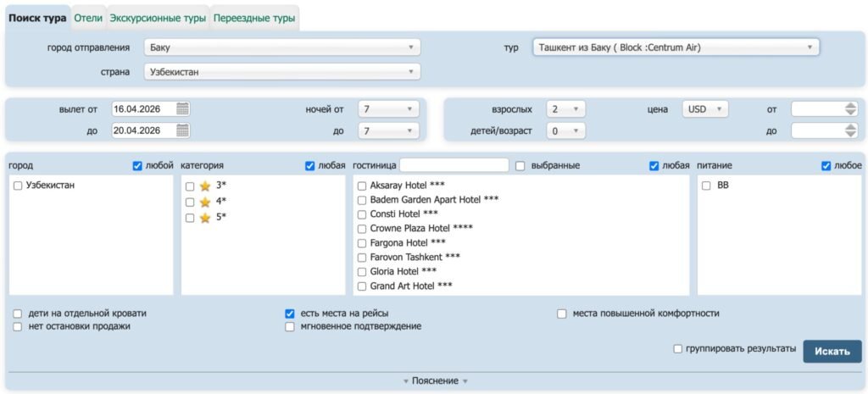Switch to the Отели tab
The width and height of the screenshot is (868, 394).
tap(88, 18)
